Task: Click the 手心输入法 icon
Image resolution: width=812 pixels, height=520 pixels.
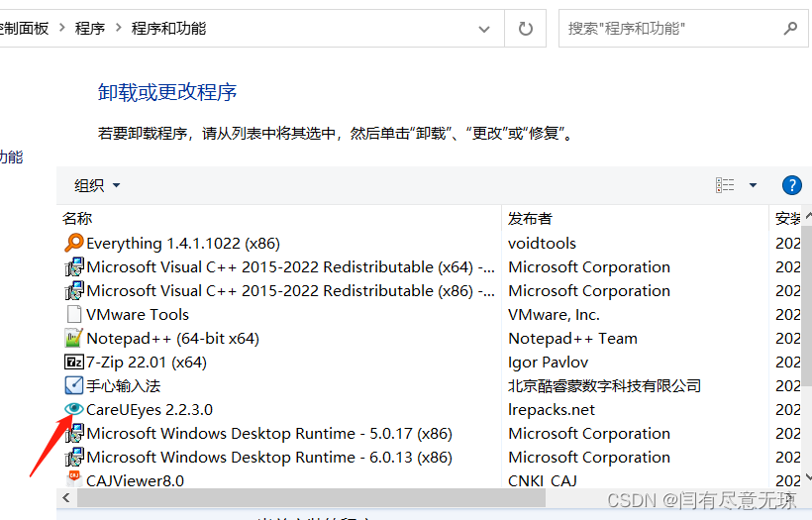Action: (x=74, y=385)
